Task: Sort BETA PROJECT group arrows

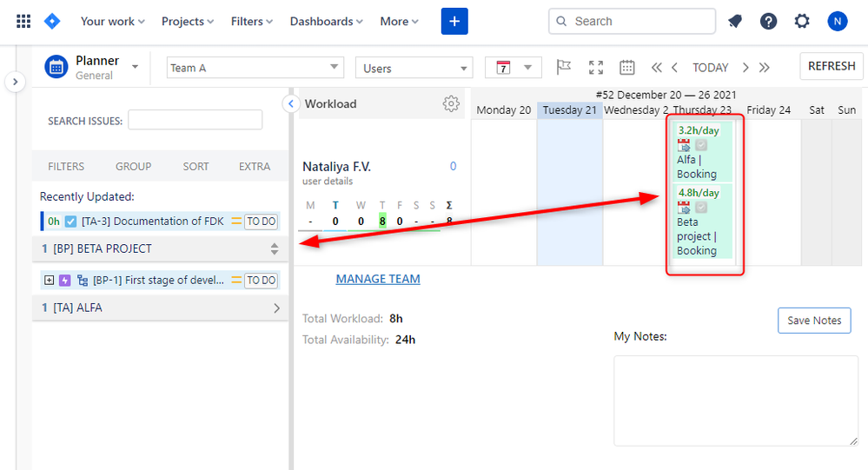Action: [275, 248]
